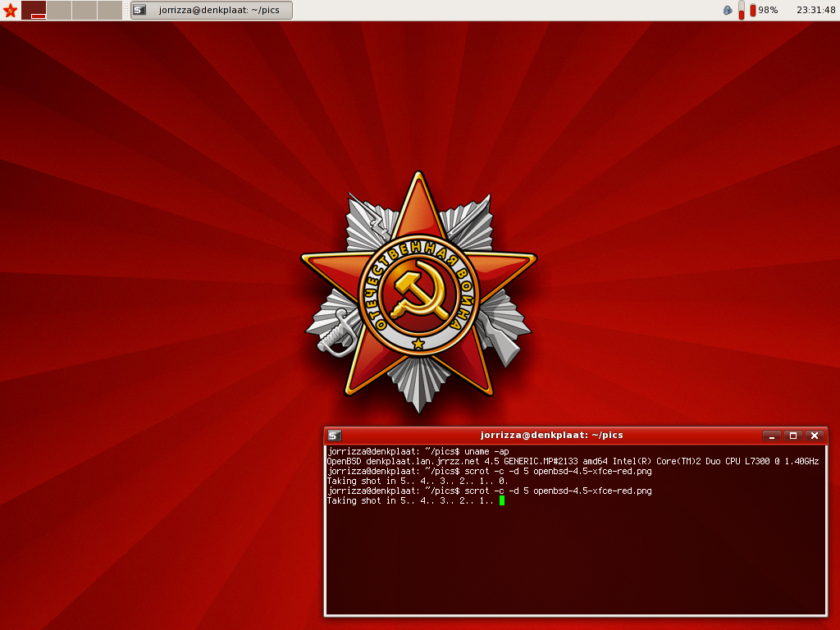Open the terminal window menu icon
Screen dimensions: 840x630
click(335, 436)
